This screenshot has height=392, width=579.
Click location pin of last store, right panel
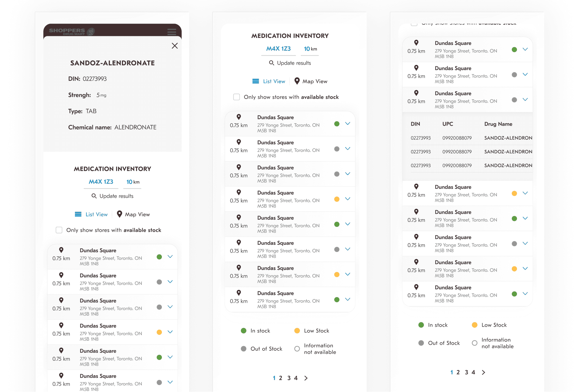(x=416, y=287)
